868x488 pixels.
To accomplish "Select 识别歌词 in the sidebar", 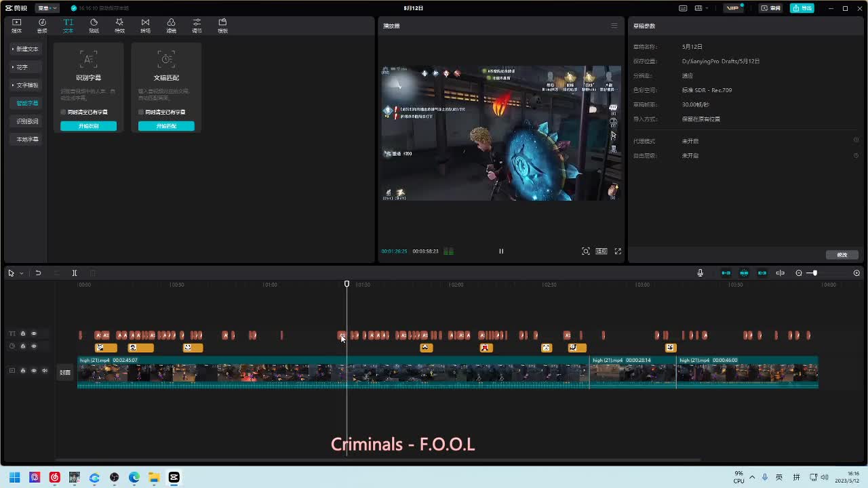I will 26,121.
